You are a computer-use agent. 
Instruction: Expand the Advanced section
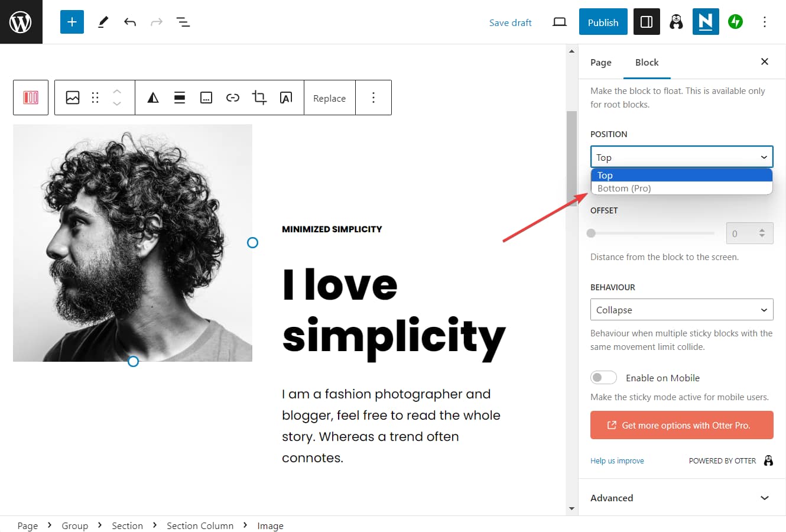point(681,498)
